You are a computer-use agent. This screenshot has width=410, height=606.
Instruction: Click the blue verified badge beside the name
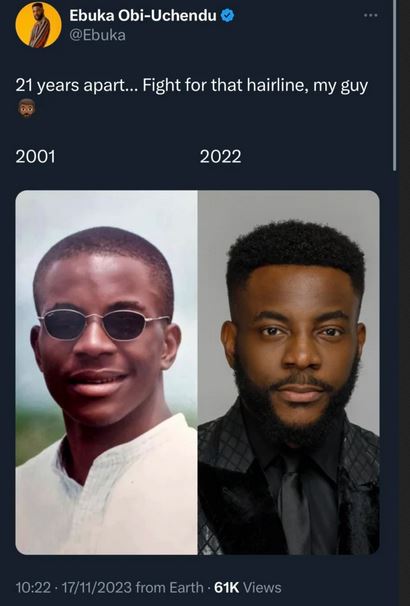(x=228, y=15)
